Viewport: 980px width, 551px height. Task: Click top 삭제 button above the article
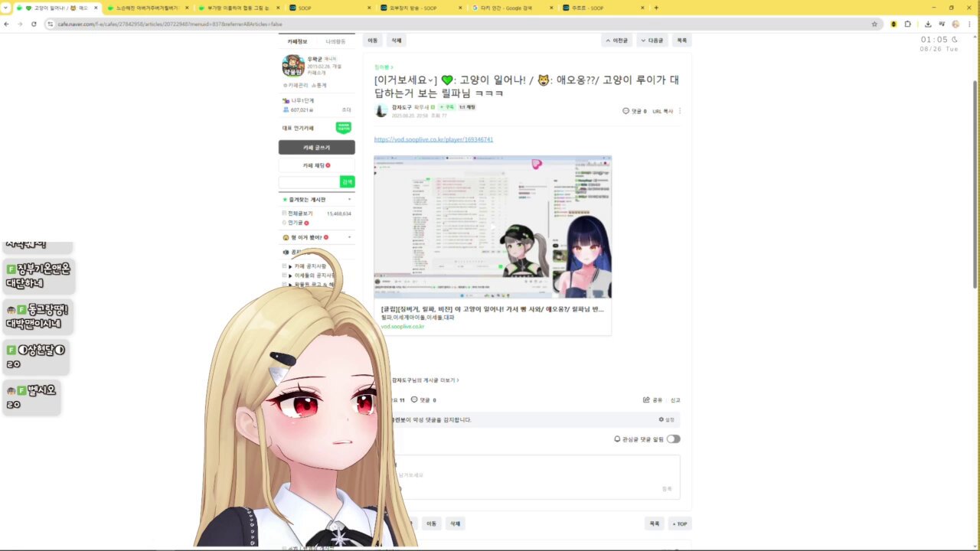pos(396,40)
